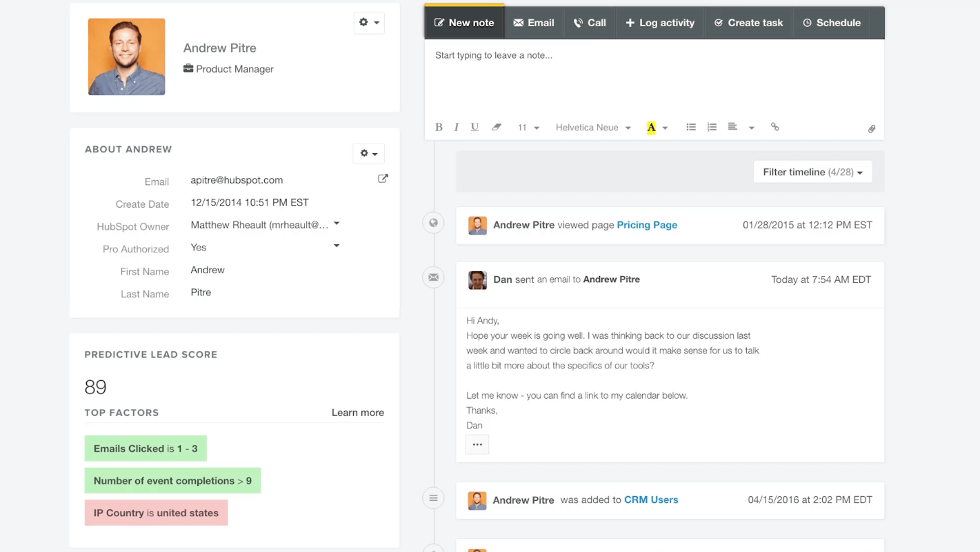Open the Pricing Page link
The width and height of the screenshot is (980, 552).
click(x=647, y=225)
